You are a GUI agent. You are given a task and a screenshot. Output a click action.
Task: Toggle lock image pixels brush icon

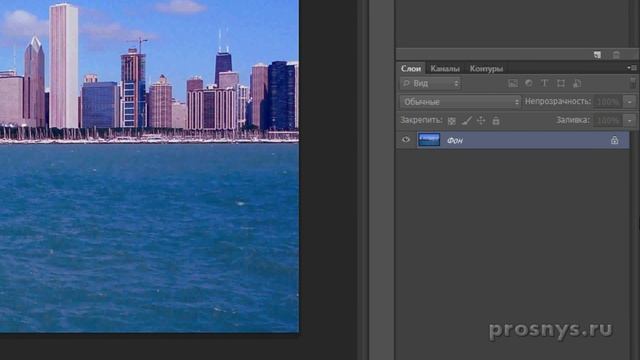[x=467, y=120]
